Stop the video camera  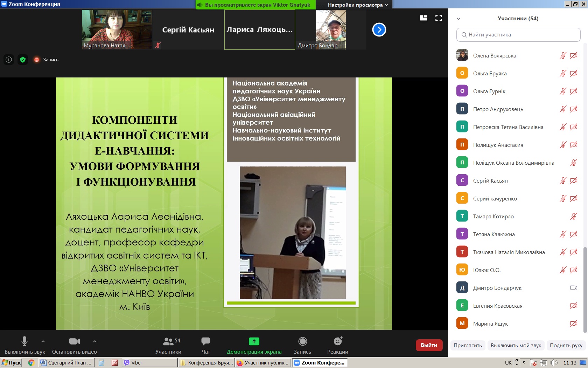pyautogui.click(x=74, y=341)
